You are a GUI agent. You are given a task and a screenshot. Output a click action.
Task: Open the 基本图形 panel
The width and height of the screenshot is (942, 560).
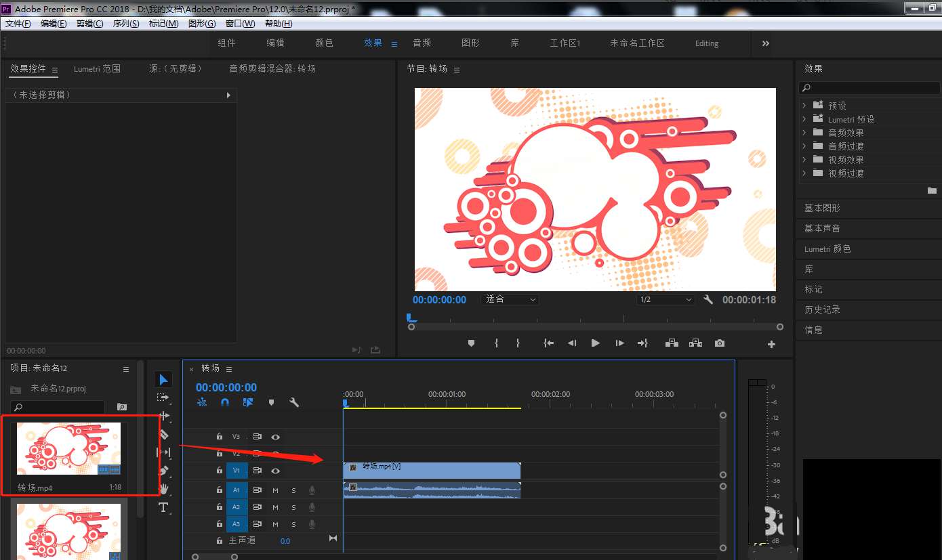coord(822,208)
